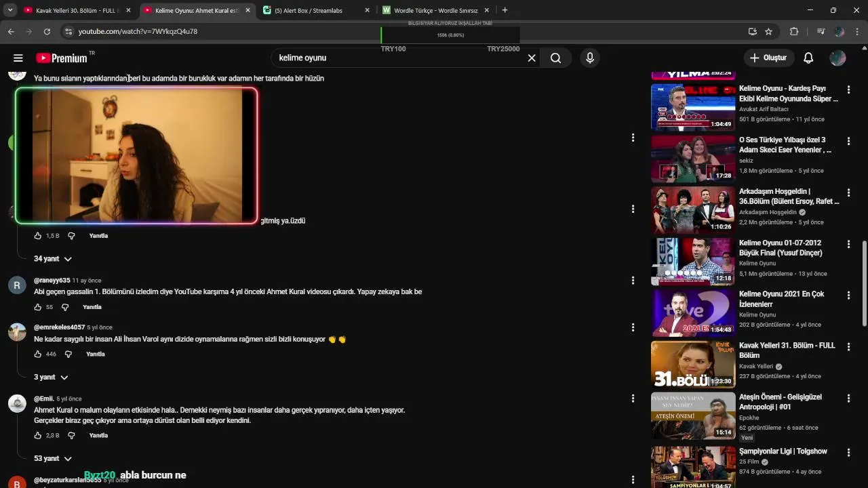Go back in browser history
The image size is (868, 488).
[x=11, y=31]
